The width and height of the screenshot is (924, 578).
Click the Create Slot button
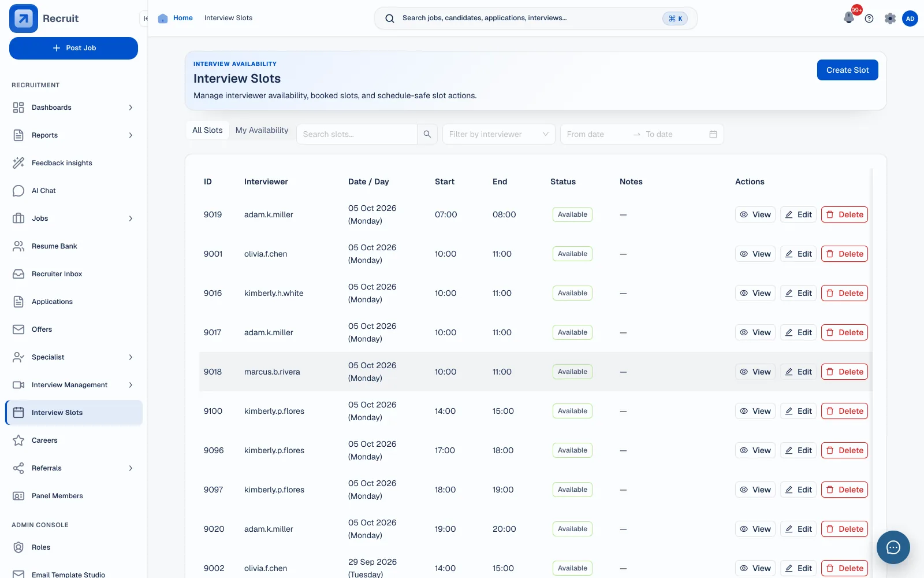(847, 70)
